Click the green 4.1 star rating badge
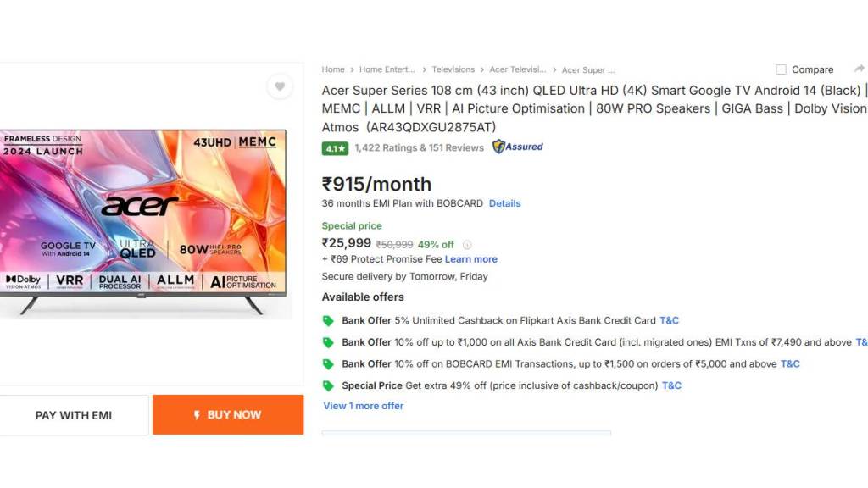 [335, 148]
